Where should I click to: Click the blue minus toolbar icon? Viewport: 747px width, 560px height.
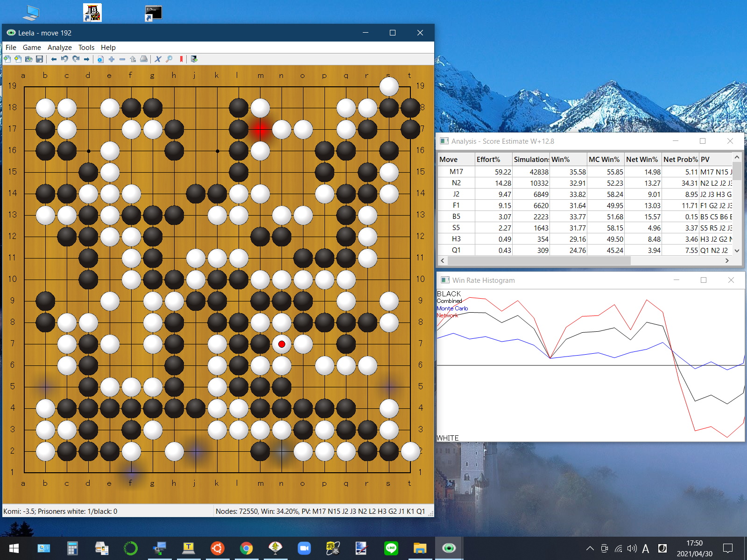pos(122,59)
